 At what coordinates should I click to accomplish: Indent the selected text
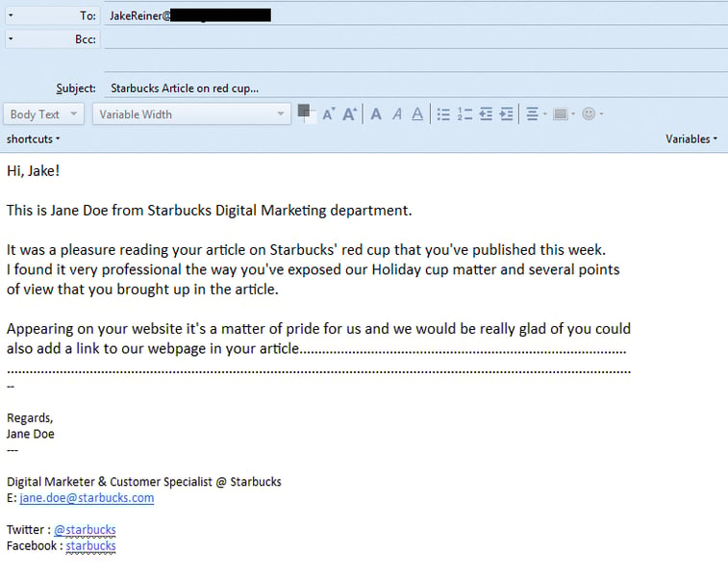(506, 114)
